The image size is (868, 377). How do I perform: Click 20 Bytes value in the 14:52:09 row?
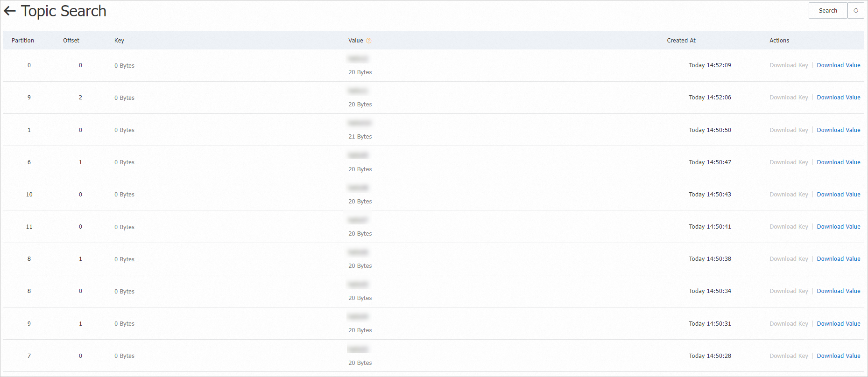[360, 72]
